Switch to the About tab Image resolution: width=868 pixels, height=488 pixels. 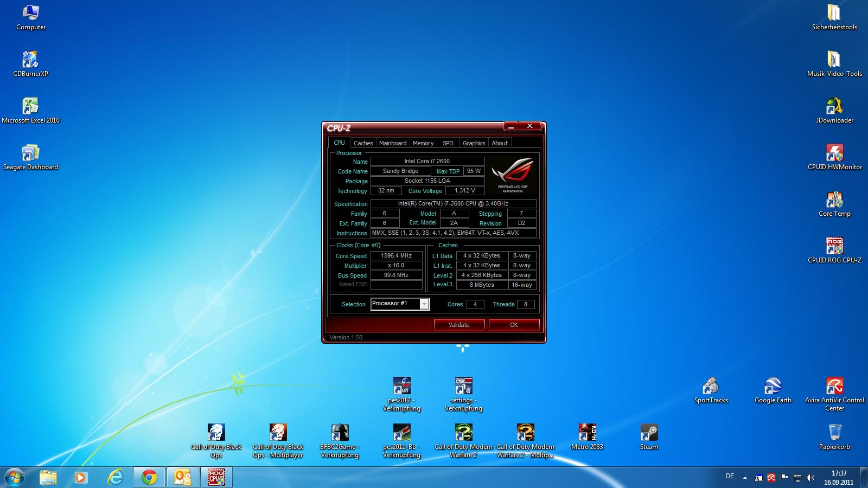[500, 143]
